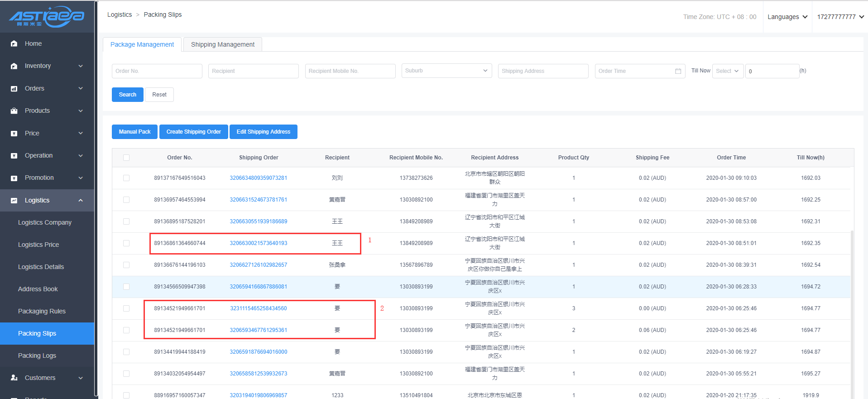868x399 pixels.
Task: Open Packing Logs in the sidebar
Action: click(x=37, y=356)
